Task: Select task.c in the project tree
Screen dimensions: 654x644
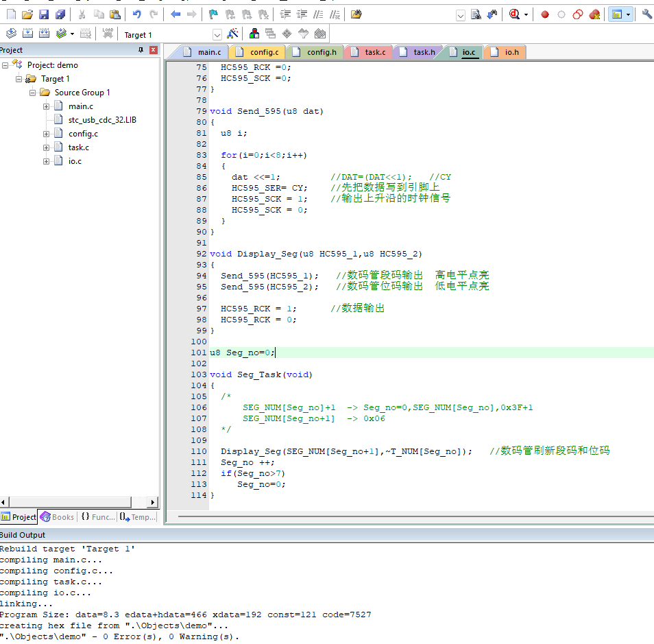Action: 78,147
